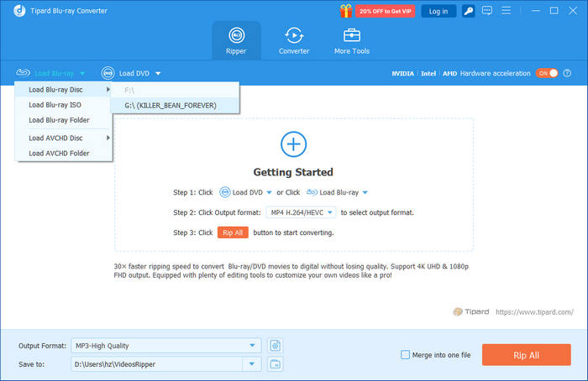Open the save folder browse icon

pos(275,363)
